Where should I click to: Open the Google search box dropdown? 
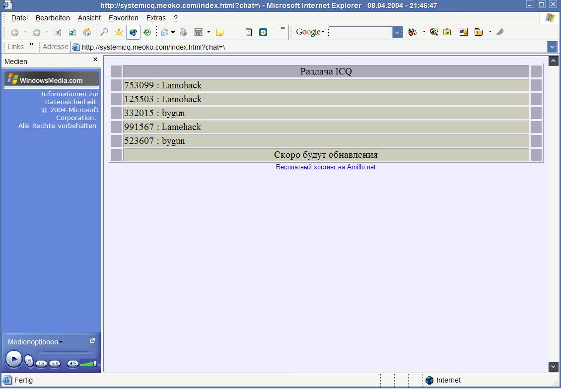(397, 32)
